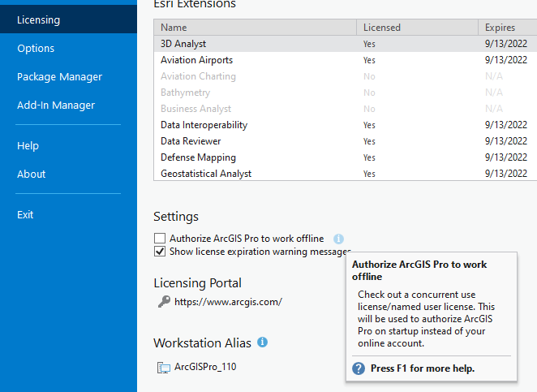Screen dimensions: 537x392
Task: Open Add-In Manager in the sidebar
Action: pyautogui.click(x=56, y=106)
